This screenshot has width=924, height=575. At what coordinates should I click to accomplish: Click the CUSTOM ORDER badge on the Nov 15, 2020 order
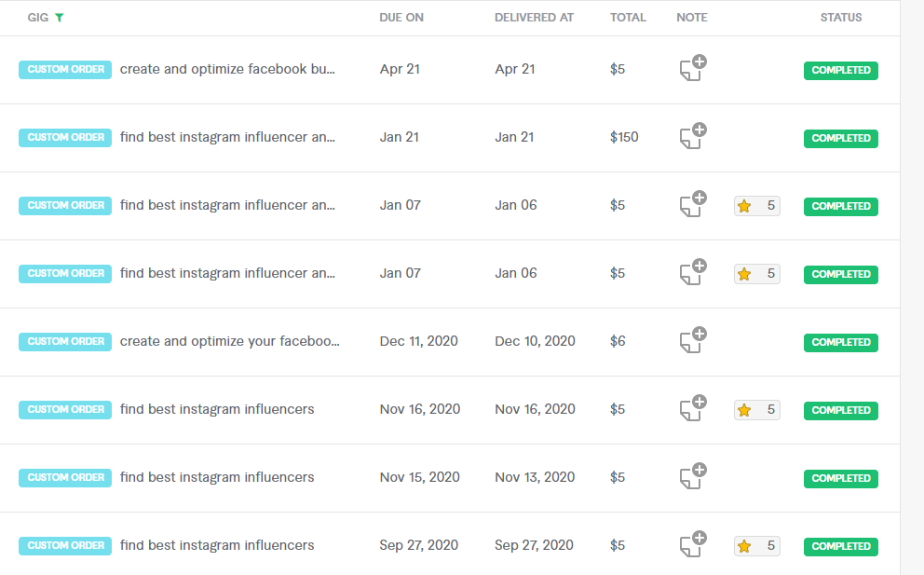tap(65, 478)
